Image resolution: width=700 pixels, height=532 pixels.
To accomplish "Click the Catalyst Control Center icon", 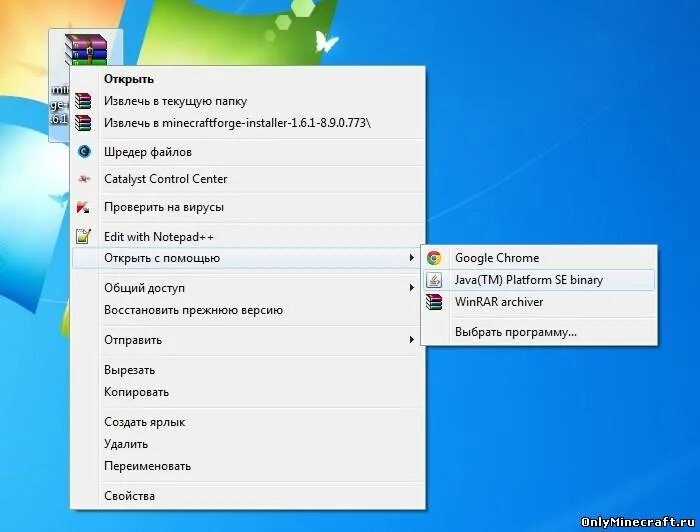I will point(84,179).
